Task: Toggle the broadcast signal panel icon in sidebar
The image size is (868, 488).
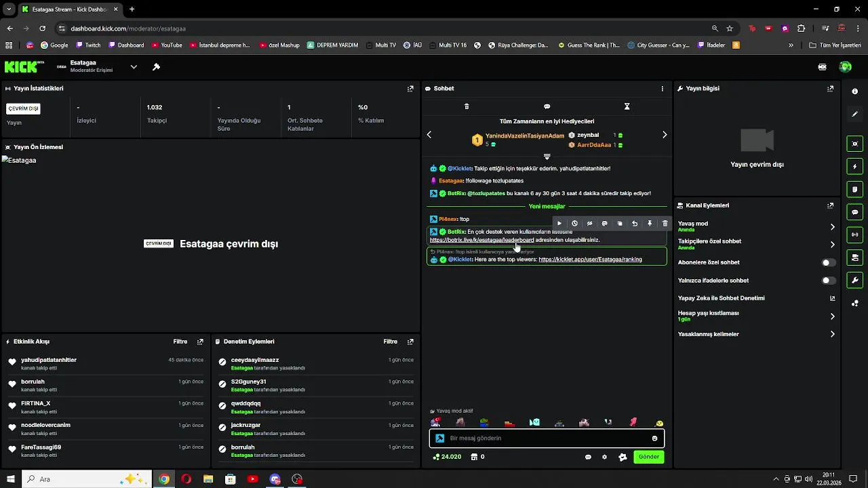Action: coord(854,235)
